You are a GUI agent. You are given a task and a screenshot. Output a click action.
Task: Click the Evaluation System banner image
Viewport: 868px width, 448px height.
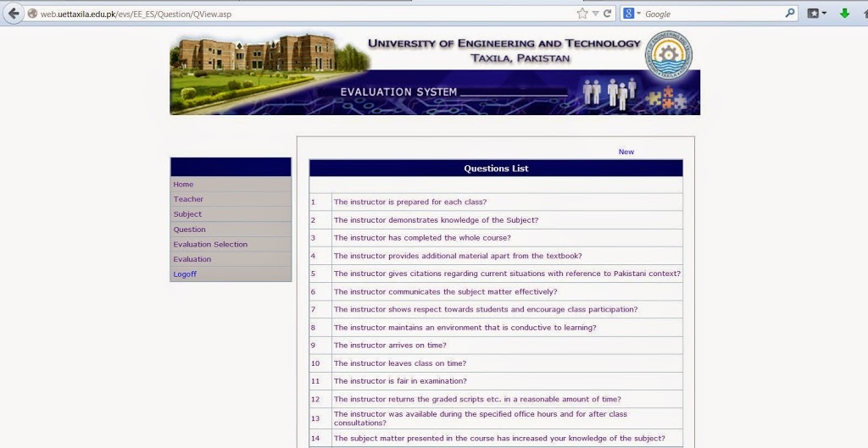pos(435,74)
